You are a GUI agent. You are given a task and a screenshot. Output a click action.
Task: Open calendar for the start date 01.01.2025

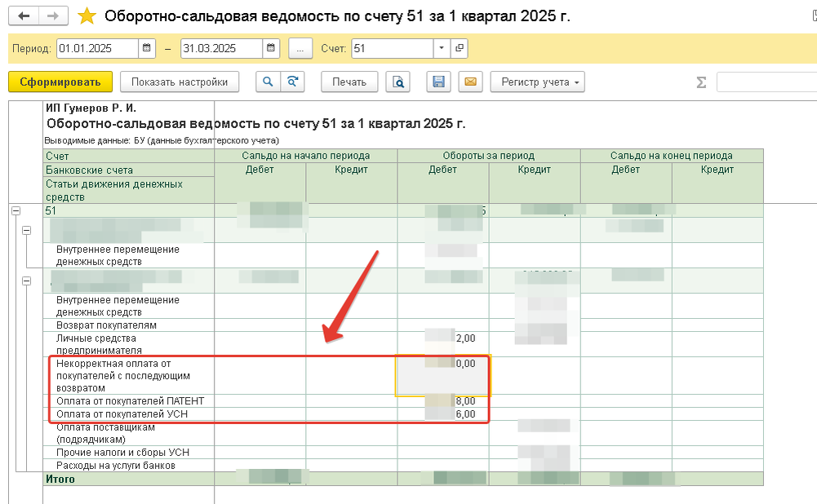coord(147,48)
